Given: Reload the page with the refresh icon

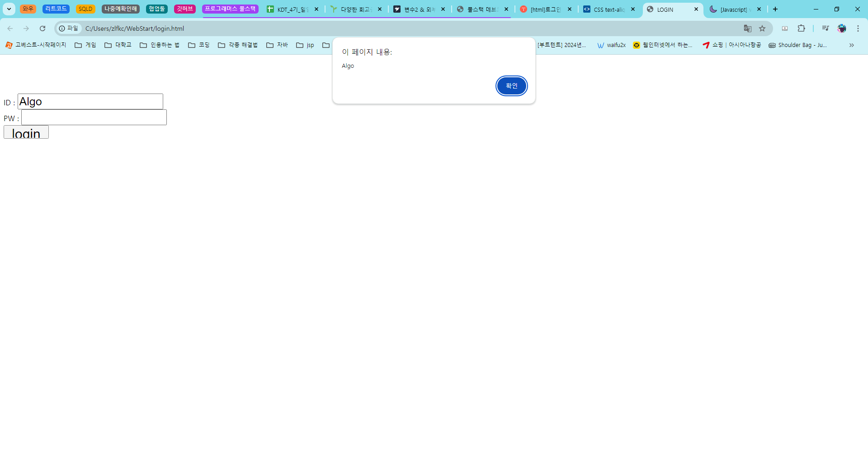Looking at the screenshot, I should coord(42,28).
